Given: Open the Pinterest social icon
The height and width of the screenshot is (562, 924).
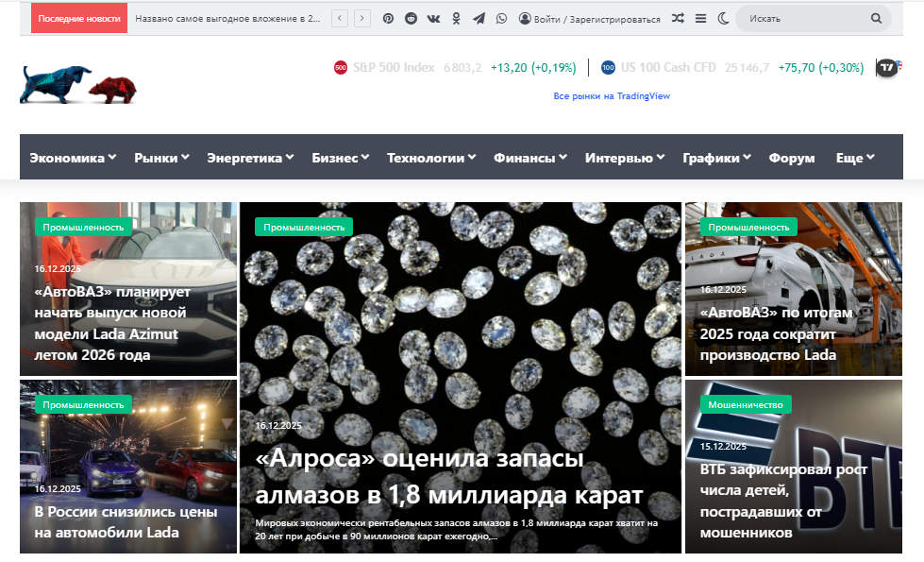Looking at the screenshot, I should coord(388,19).
